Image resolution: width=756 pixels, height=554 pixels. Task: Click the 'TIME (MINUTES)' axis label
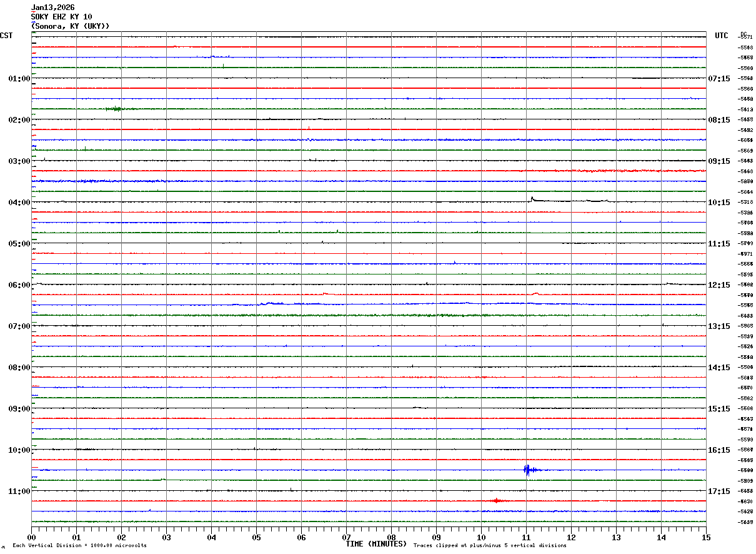376,544
